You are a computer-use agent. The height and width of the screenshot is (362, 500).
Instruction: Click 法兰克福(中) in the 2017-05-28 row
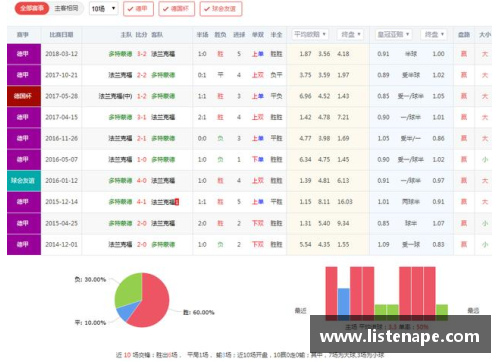point(115,96)
